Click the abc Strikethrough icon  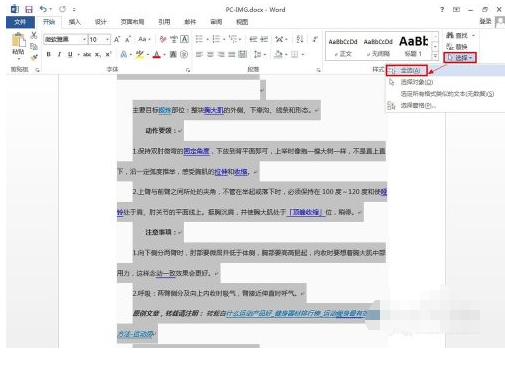point(87,54)
